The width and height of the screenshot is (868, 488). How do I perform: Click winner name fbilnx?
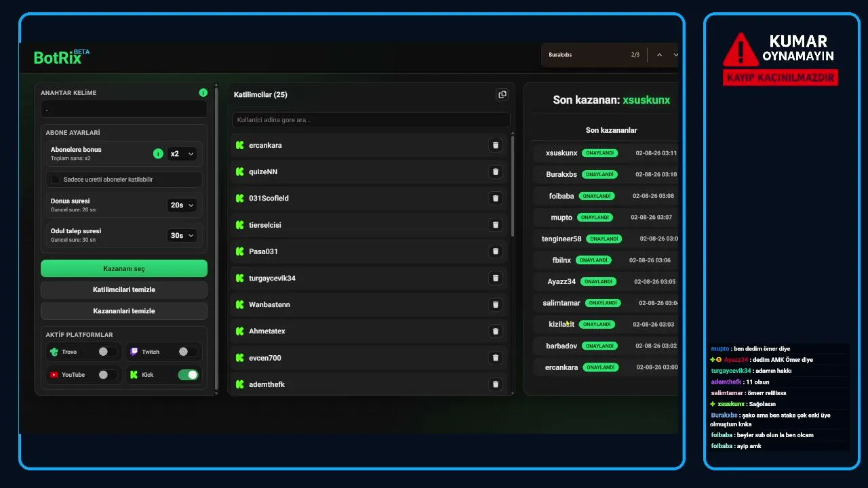[561, 260]
